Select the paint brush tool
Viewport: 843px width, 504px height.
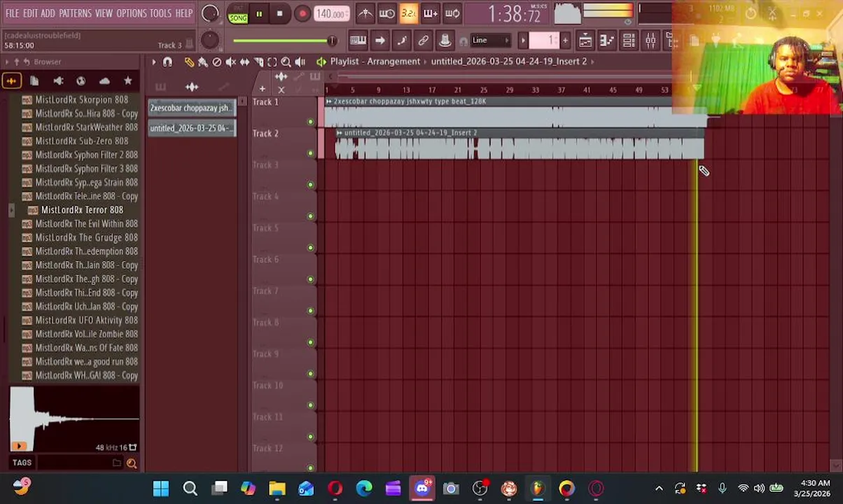(203, 62)
